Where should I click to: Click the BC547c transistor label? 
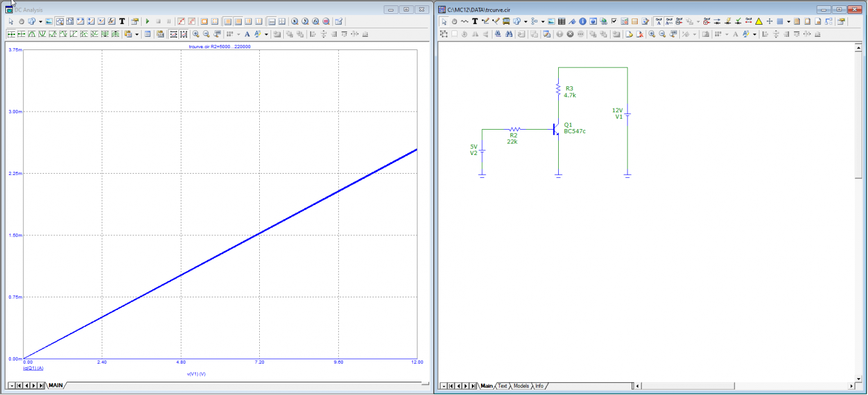click(x=574, y=131)
